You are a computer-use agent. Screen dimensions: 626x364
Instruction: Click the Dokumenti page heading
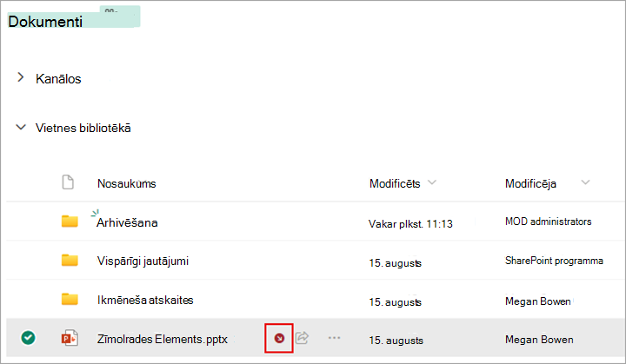45,22
